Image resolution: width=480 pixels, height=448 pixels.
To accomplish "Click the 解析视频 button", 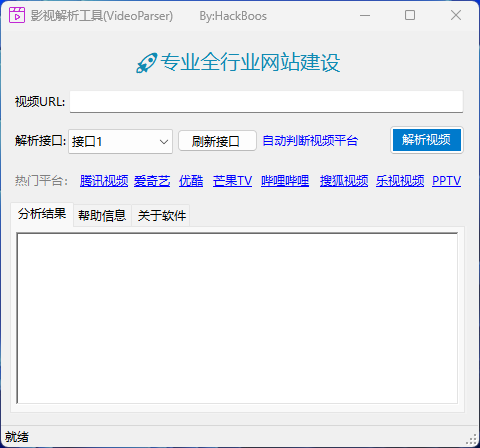I will click(x=427, y=140).
